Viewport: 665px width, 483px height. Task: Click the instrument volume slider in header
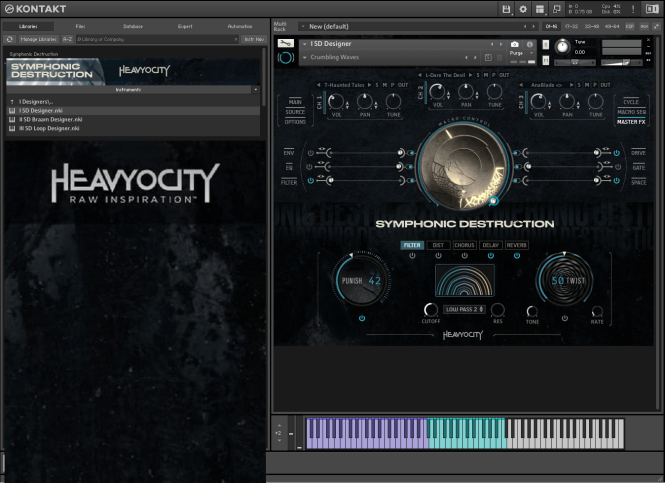click(621, 62)
